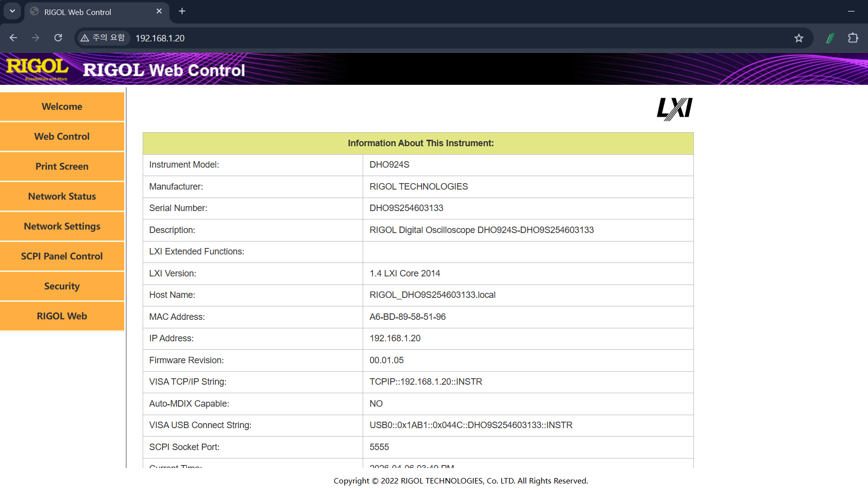Click the Information About This Instrument header
This screenshot has height=490, width=868.
pyautogui.click(x=421, y=143)
